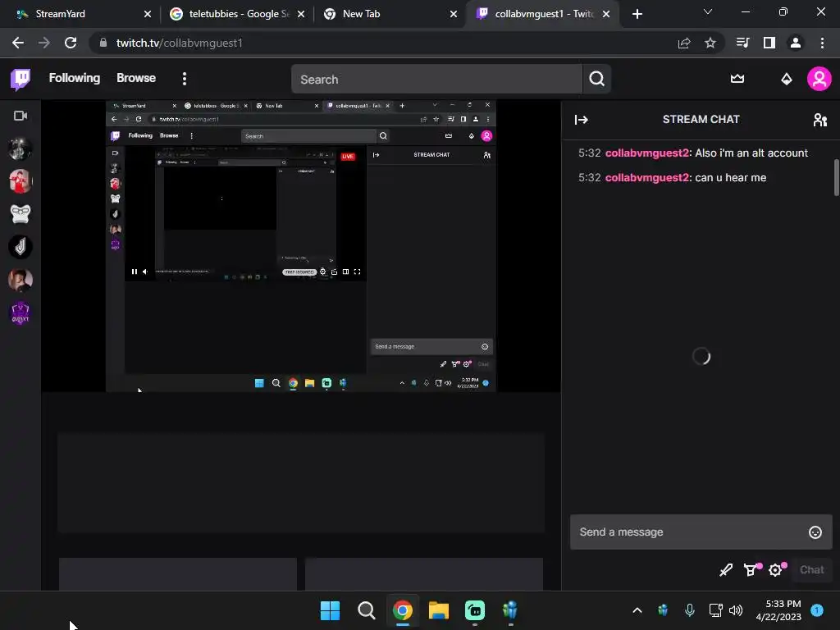This screenshot has height=630, width=840.
Task: Open the Following page
Action: tap(75, 78)
